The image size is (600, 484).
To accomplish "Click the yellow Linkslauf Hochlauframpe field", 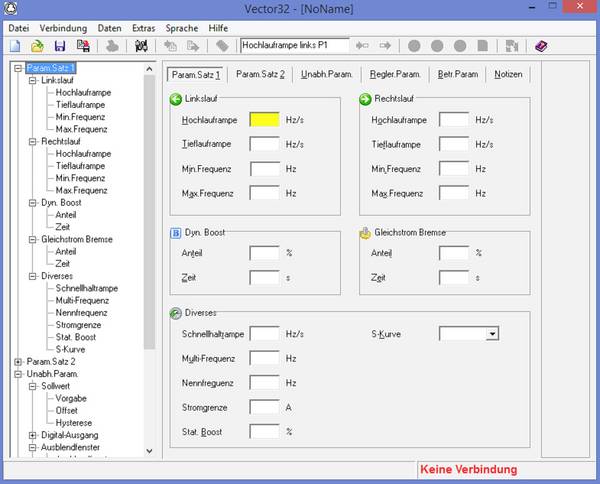I will click(x=264, y=119).
